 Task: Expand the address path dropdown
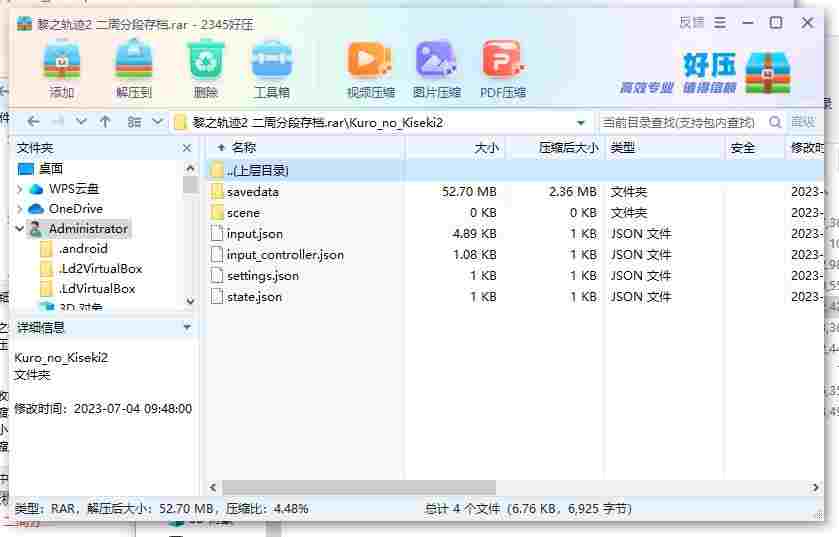click(581, 123)
